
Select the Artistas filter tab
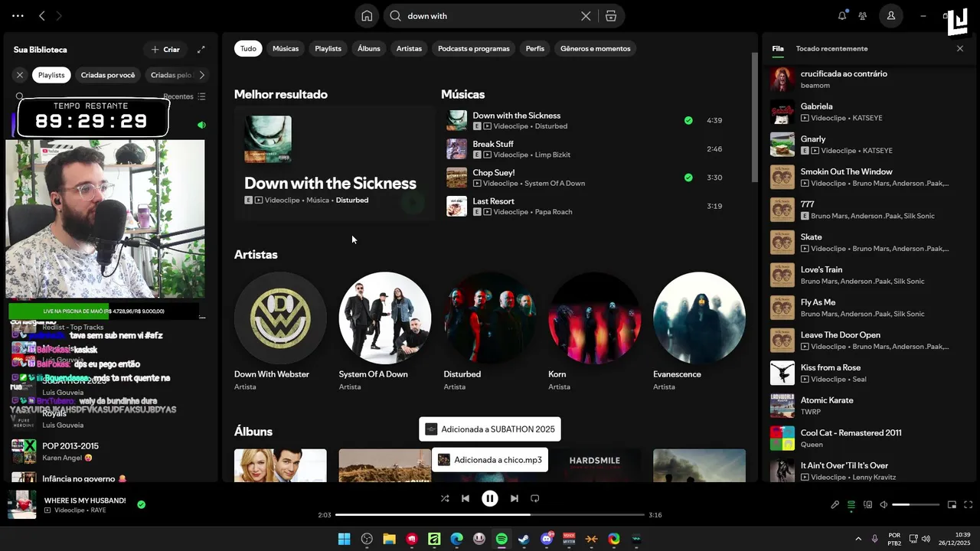point(409,48)
